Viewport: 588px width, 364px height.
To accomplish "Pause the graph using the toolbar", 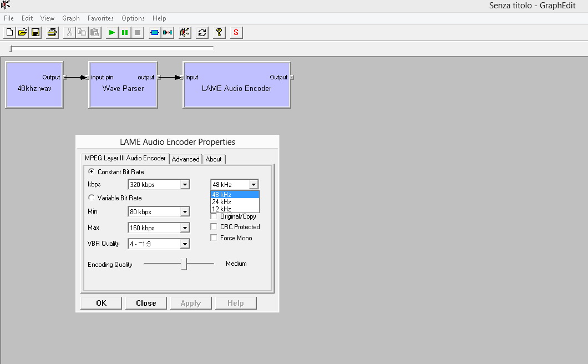I will click(125, 33).
